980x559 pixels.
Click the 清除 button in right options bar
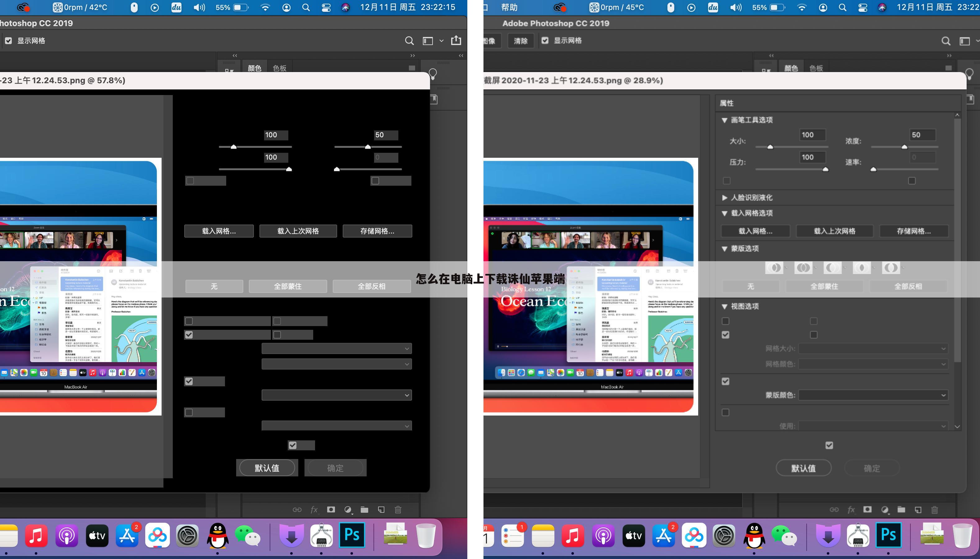click(x=521, y=41)
